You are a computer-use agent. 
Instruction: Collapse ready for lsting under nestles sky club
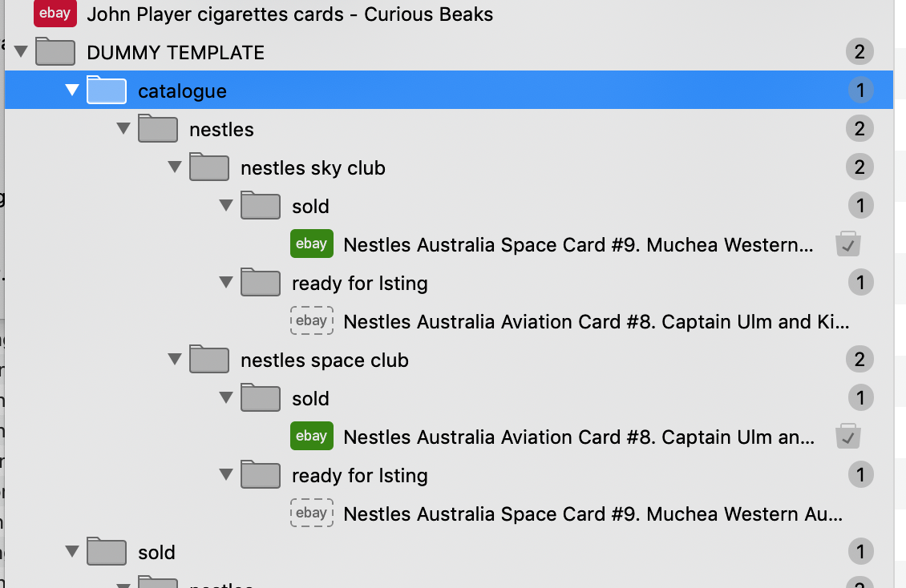(226, 282)
